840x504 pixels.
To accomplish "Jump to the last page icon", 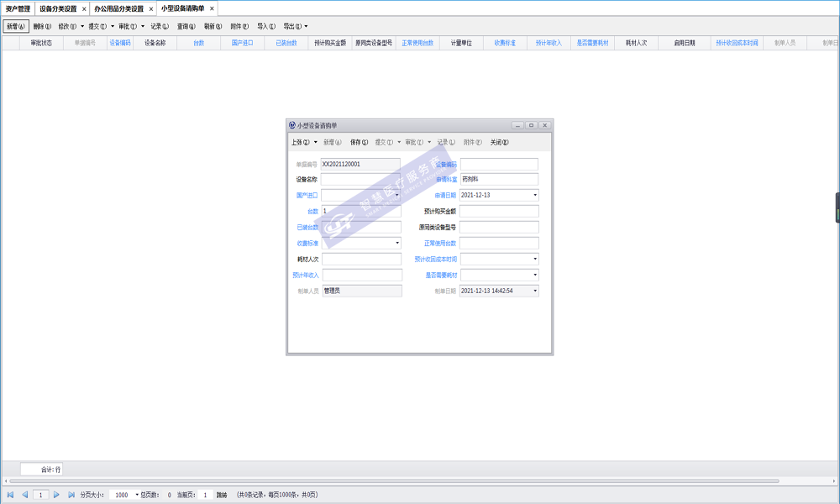I will [71, 495].
